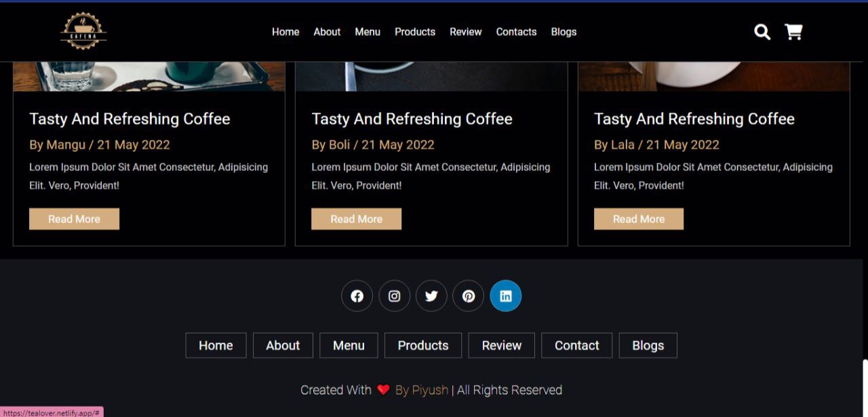Open the search icon in header
Screen dimensions: 868x417
762,32
